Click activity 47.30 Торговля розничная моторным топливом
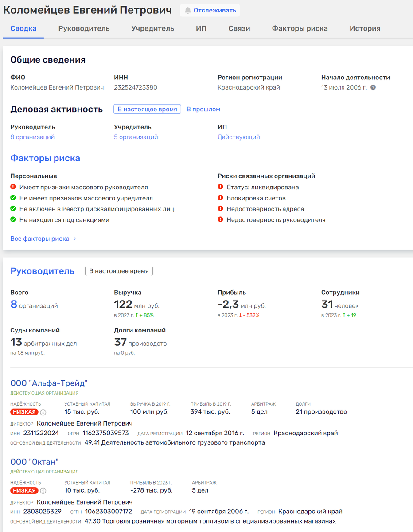 click(210, 521)
